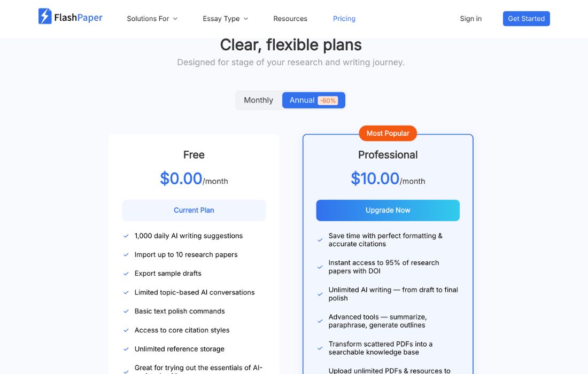Click the Current Plan button
The height and width of the screenshot is (374, 588).
tap(194, 211)
